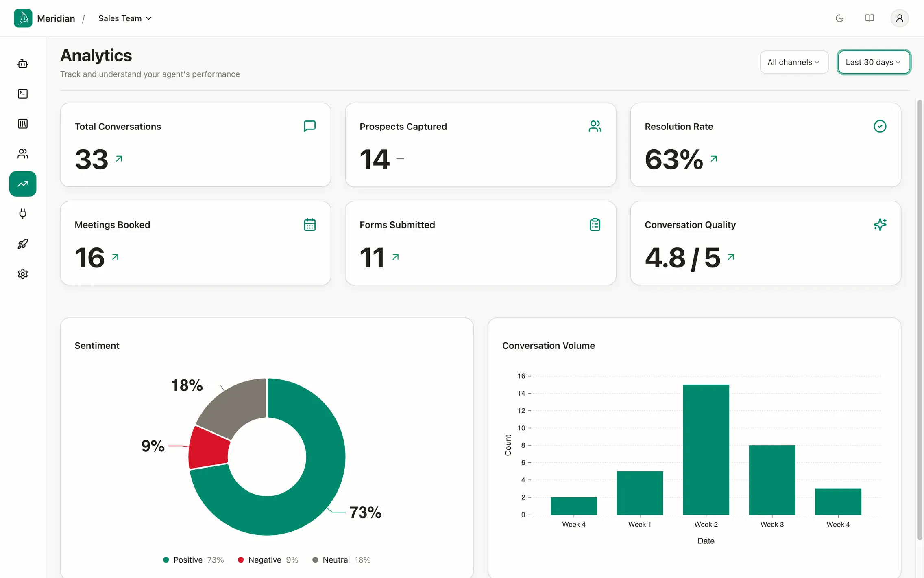The width and height of the screenshot is (924, 578).
Task: Click the Conversation Quality value 4.8 / 5
Action: click(x=683, y=258)
